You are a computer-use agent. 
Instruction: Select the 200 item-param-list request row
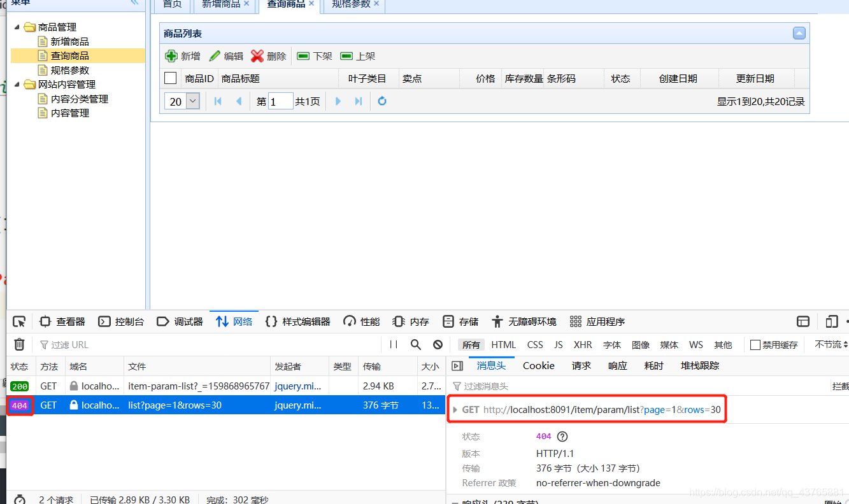[x=226, y=386]
